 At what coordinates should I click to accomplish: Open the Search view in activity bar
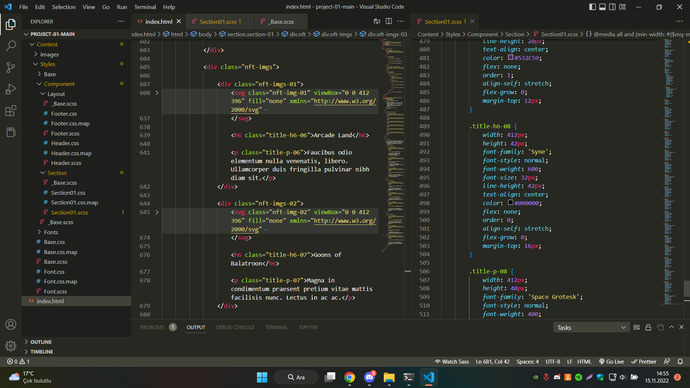pyautogui.click(x=11, y=46)
